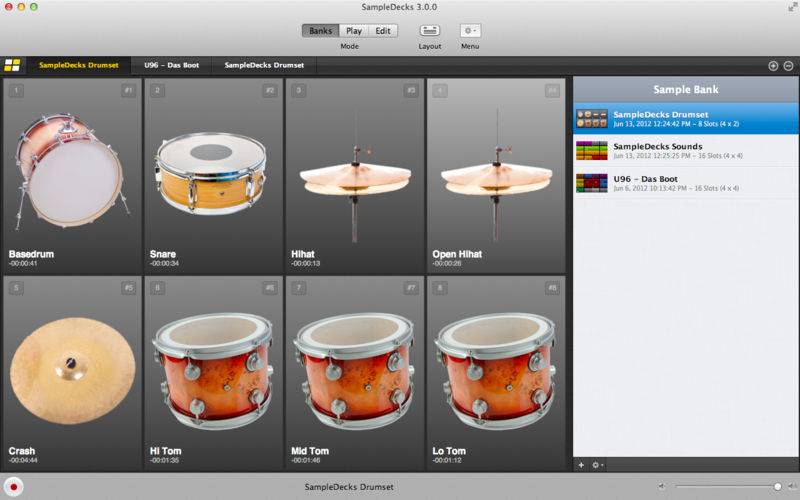Remove tab with the minus icon

[788, 66]
